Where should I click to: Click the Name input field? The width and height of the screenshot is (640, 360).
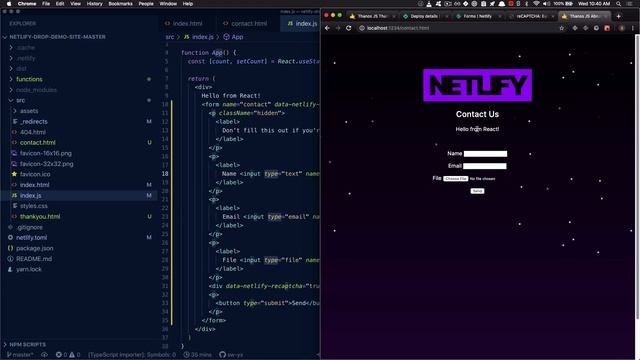(x=485, y=154)
